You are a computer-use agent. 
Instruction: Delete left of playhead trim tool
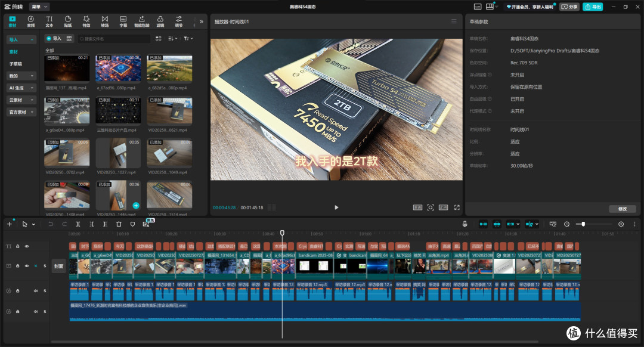(x=92, y=224)
